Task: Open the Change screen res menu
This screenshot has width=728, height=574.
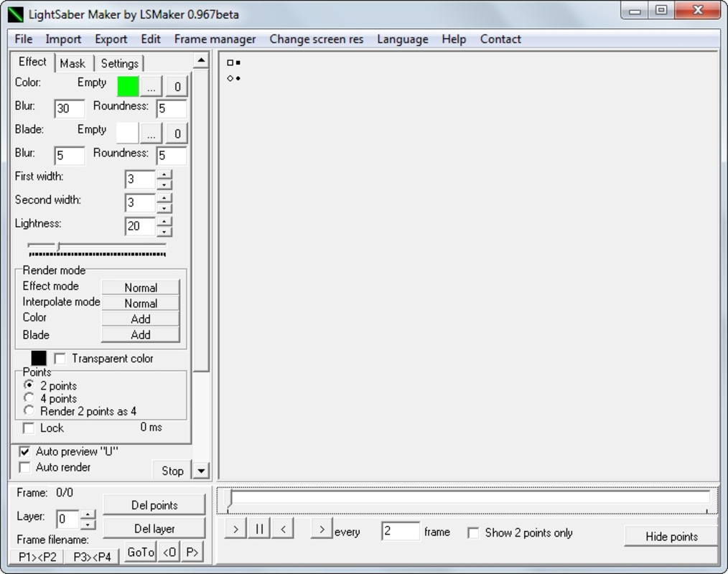Action: [x=317, y=39]
